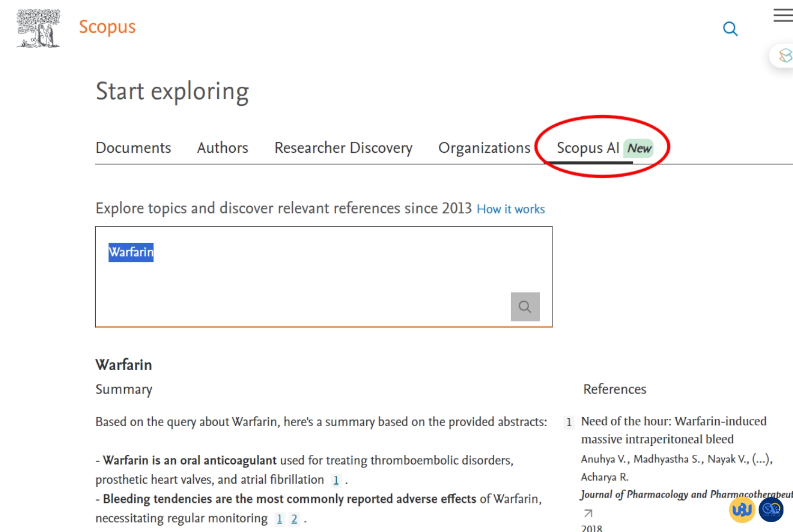
Task: Click the floating stacked-layers widget icon
Action: click(785, 56)
